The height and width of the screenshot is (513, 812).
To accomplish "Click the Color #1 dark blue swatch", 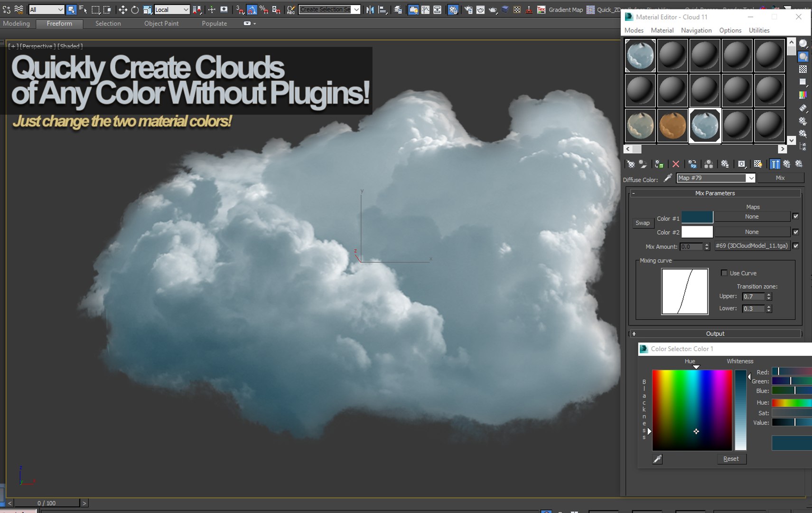I will (x=697, y=217).
